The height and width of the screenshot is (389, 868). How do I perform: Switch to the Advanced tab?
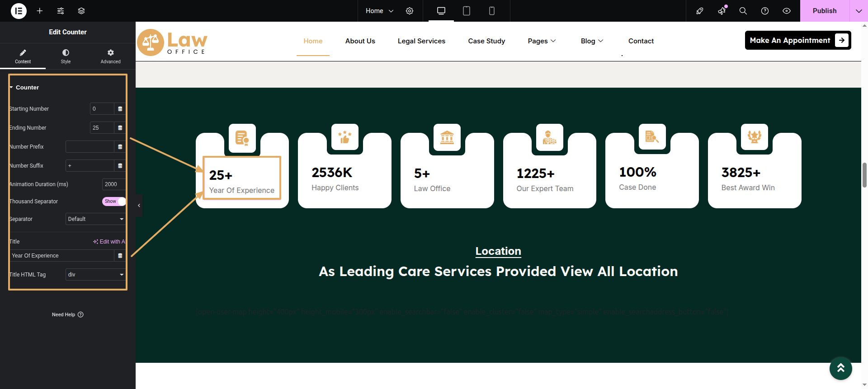[110, 56]
